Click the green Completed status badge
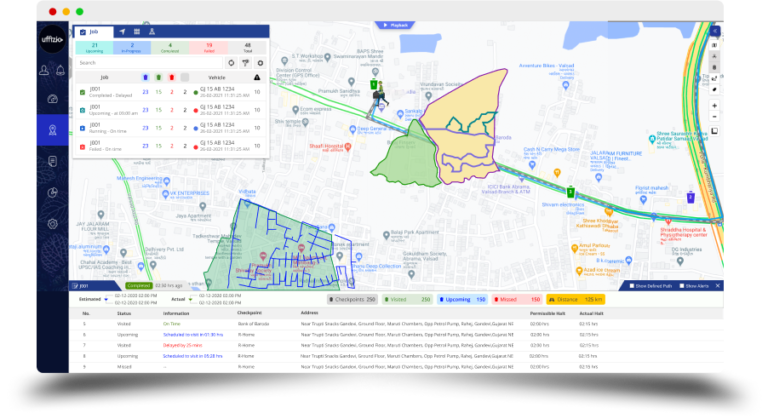The width and height of the screenshot is (768, 419). point(139,285)
